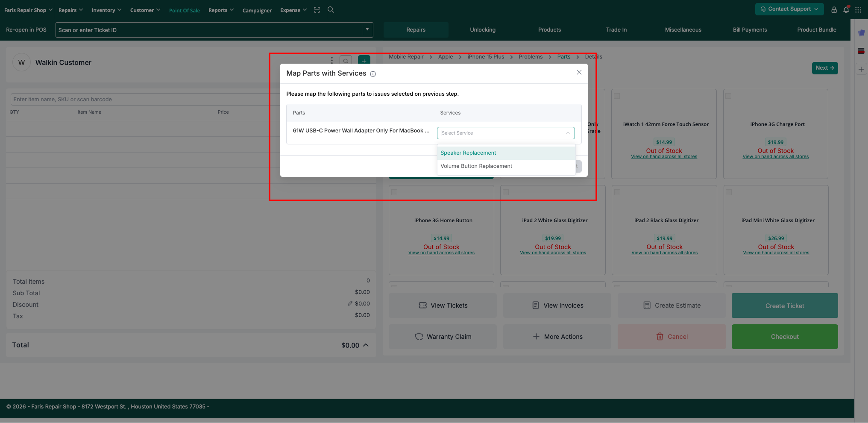This screenshot has height=423, width=868.
Task: Edit discount with pencil icon
Action: point(350,304)
